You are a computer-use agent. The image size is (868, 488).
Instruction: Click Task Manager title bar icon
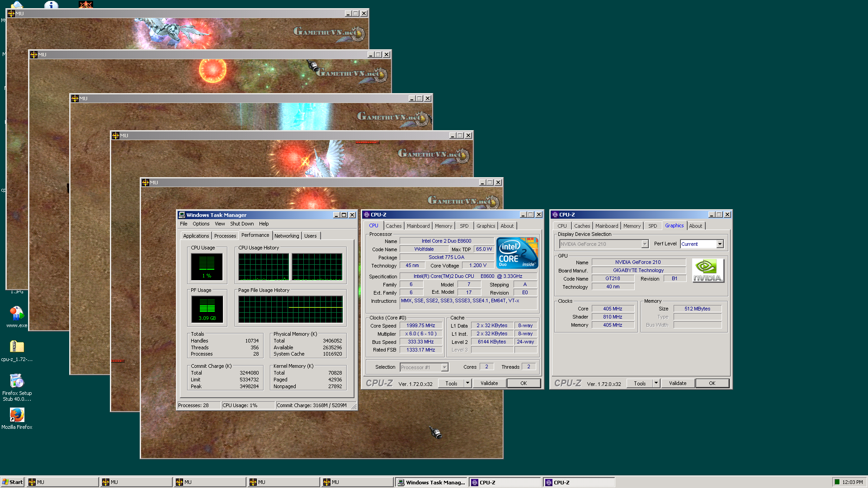(x=182, y=215)
